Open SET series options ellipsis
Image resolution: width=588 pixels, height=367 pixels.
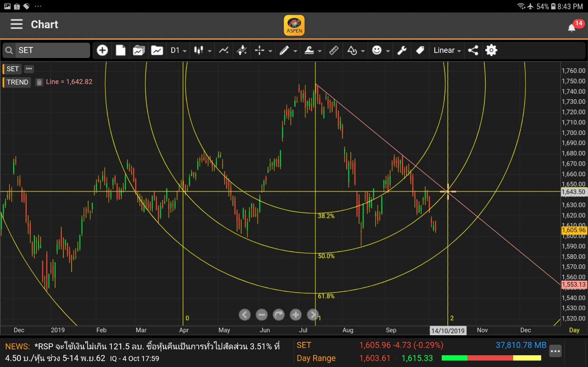[29, 69]
